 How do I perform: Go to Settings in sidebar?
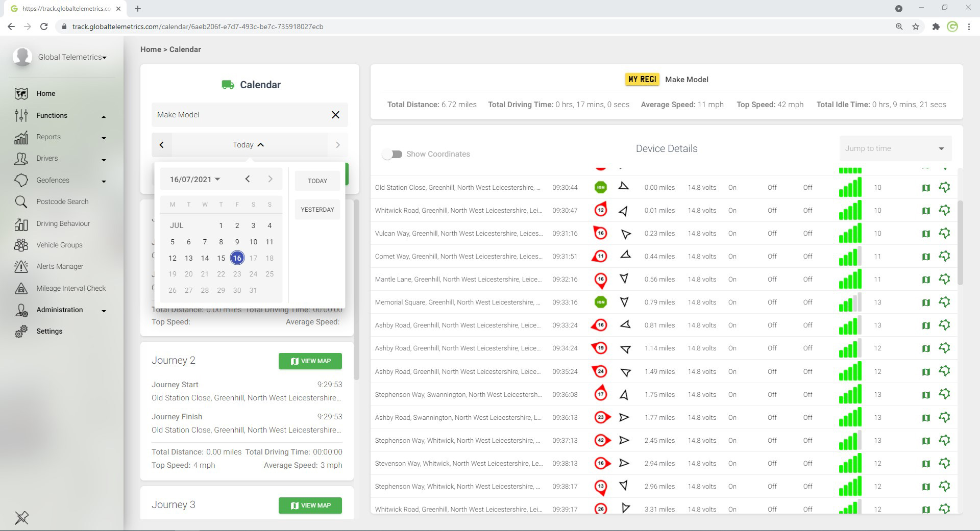click(49, 331)
